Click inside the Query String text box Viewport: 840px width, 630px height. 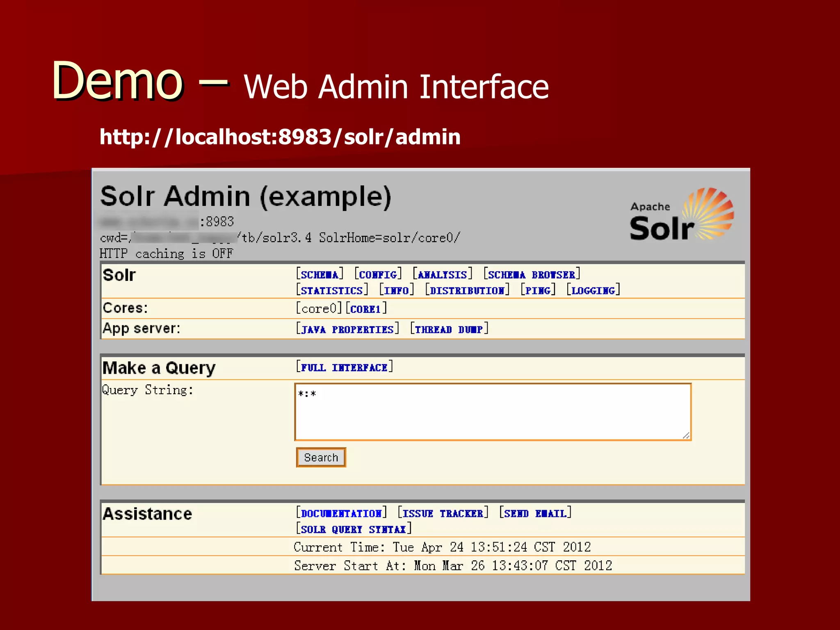[x=493, y=412]
